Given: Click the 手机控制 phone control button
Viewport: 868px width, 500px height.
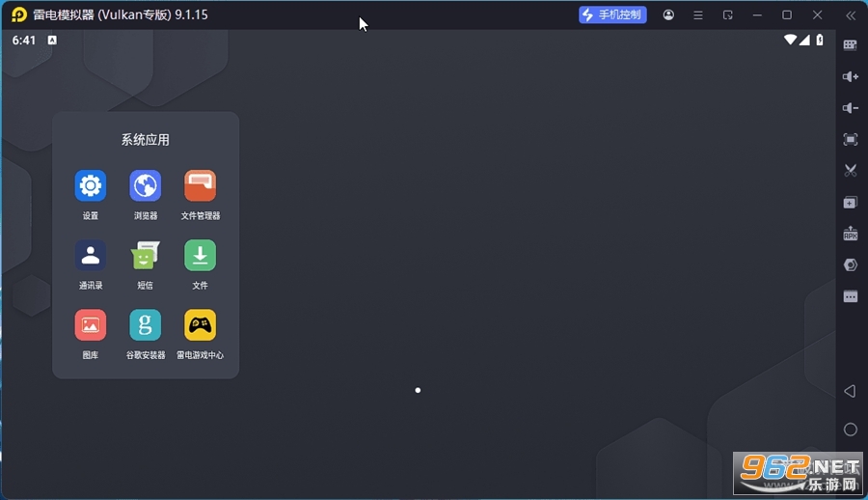Looking at the screenshot, I should coord(612,15).
